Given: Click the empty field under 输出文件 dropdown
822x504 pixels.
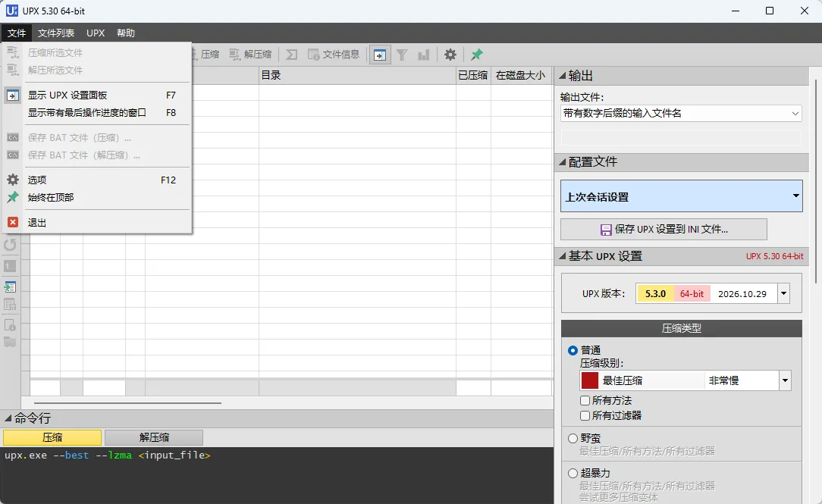Looking at the screenshot, I should [681, 138].
